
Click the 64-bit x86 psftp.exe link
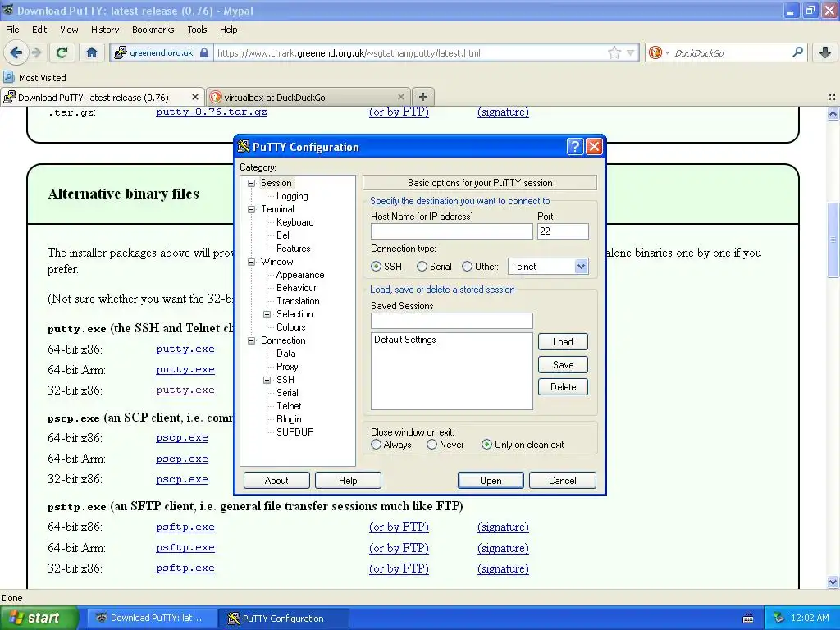click(185, 527)
